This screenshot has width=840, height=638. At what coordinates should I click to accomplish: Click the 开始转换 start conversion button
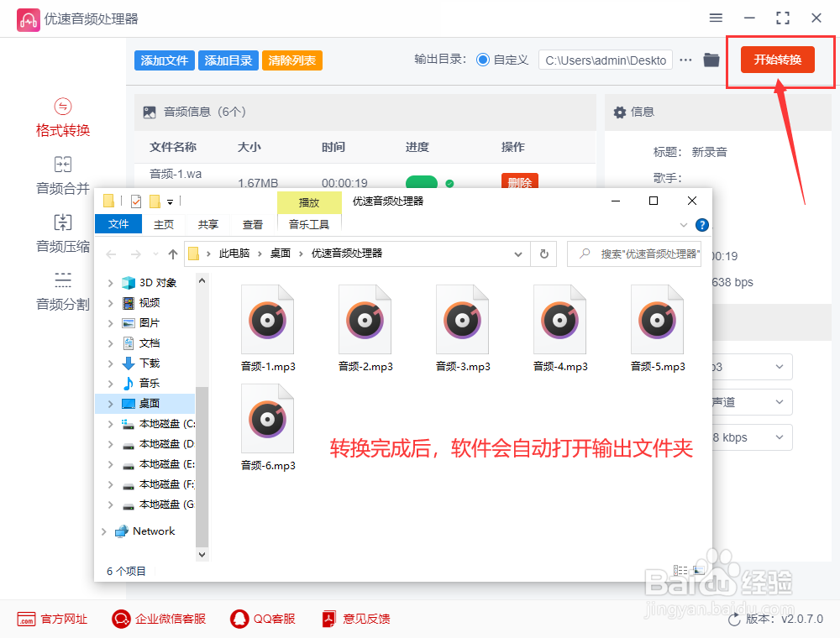(x=777, y=60)
